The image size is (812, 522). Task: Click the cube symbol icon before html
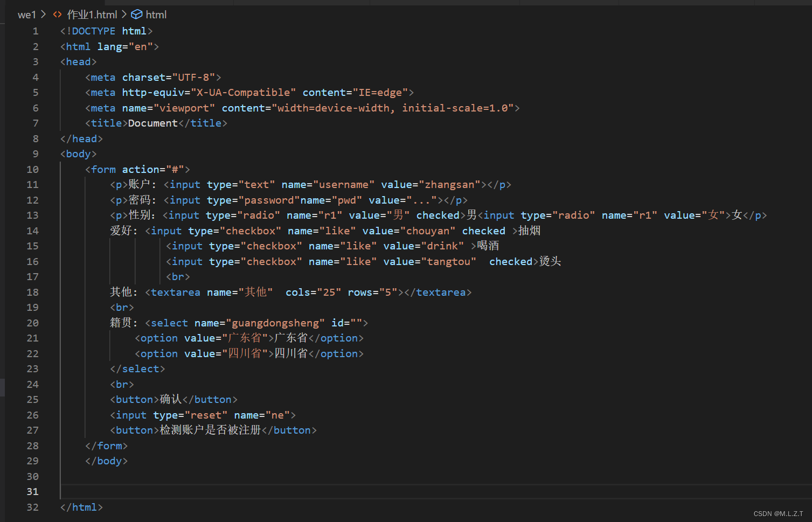coord(137,15)
